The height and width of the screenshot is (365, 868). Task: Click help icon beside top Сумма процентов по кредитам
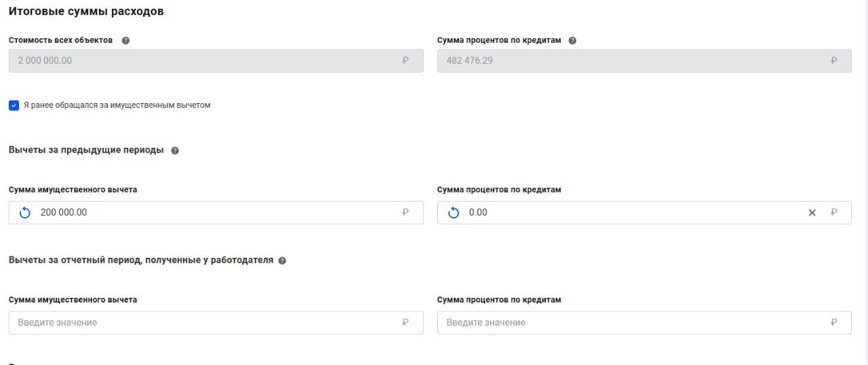pyautogui.click(x=572, y=41)
